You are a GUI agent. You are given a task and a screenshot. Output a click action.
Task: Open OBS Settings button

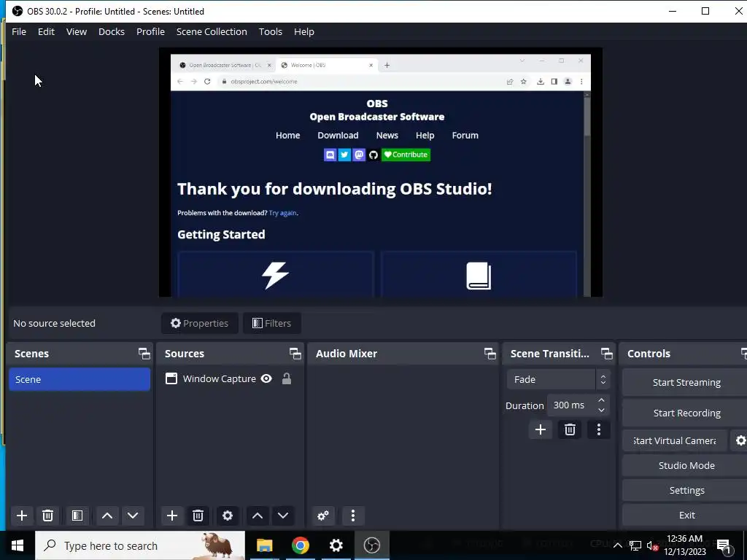[x=685, y=491]
